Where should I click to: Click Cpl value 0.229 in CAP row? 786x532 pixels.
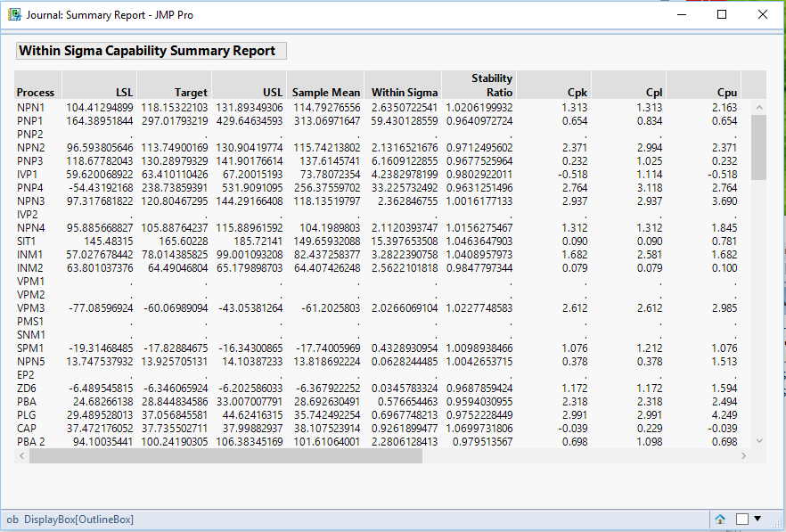[x=650, y=429]
